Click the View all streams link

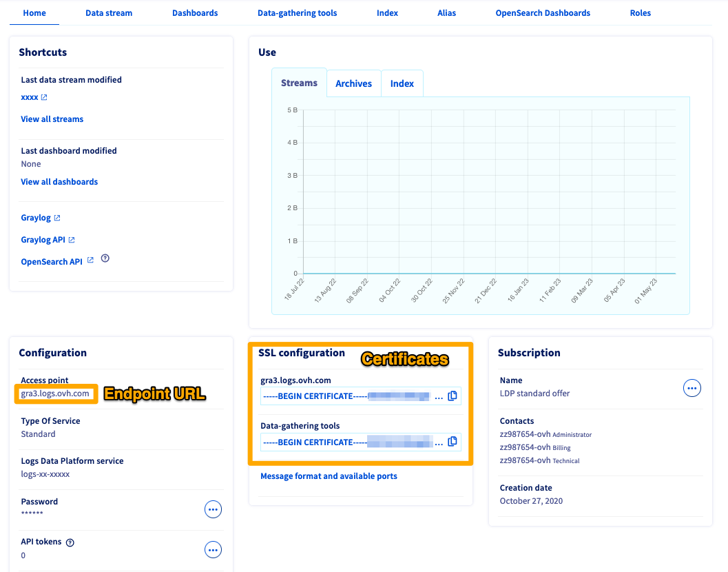[x=52, y=119]
